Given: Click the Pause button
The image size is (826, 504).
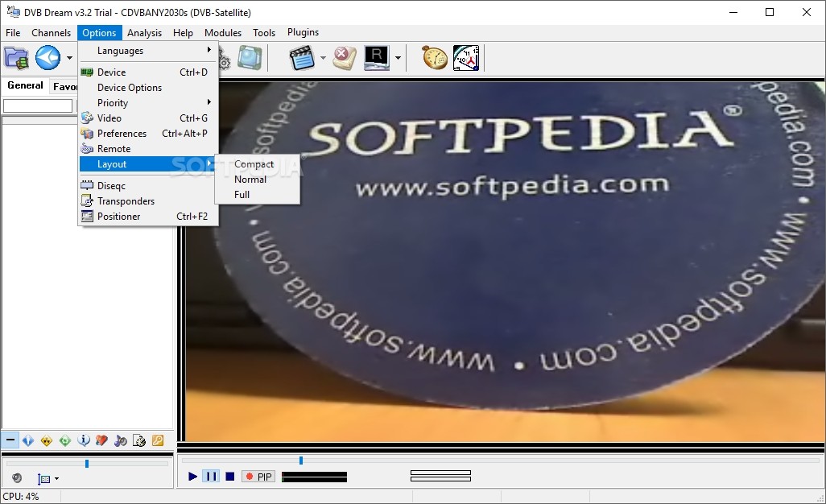Looking at the screenshot, I should [211, 477].
